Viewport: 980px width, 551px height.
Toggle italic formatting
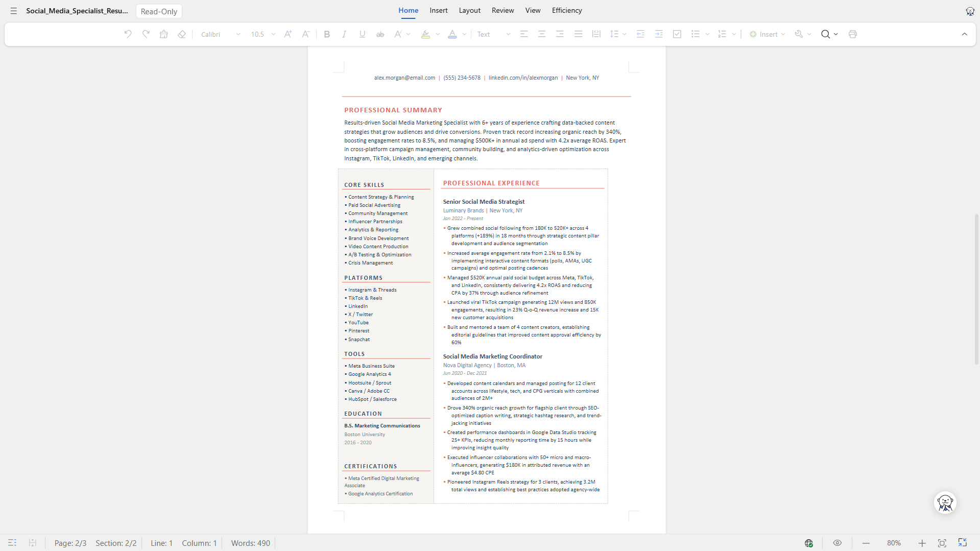coord(344,34)
